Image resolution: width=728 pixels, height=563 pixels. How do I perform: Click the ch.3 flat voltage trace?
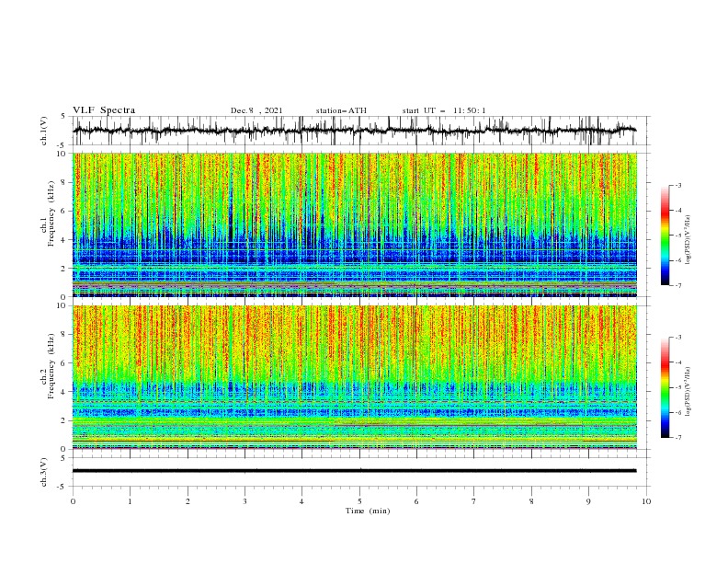354,471
